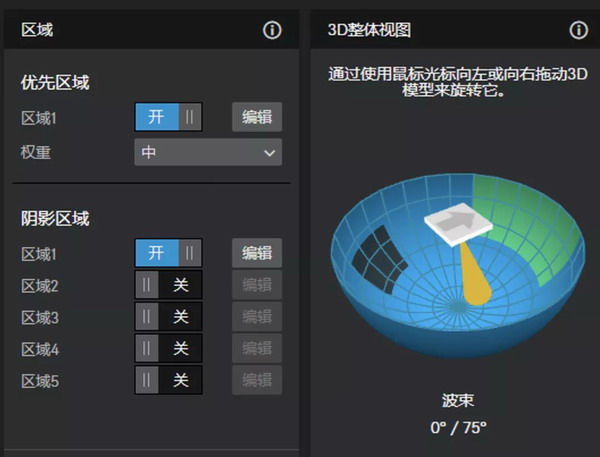Click the info icon in 区域 panel header

pyautogui.click(x=272, y=30)
